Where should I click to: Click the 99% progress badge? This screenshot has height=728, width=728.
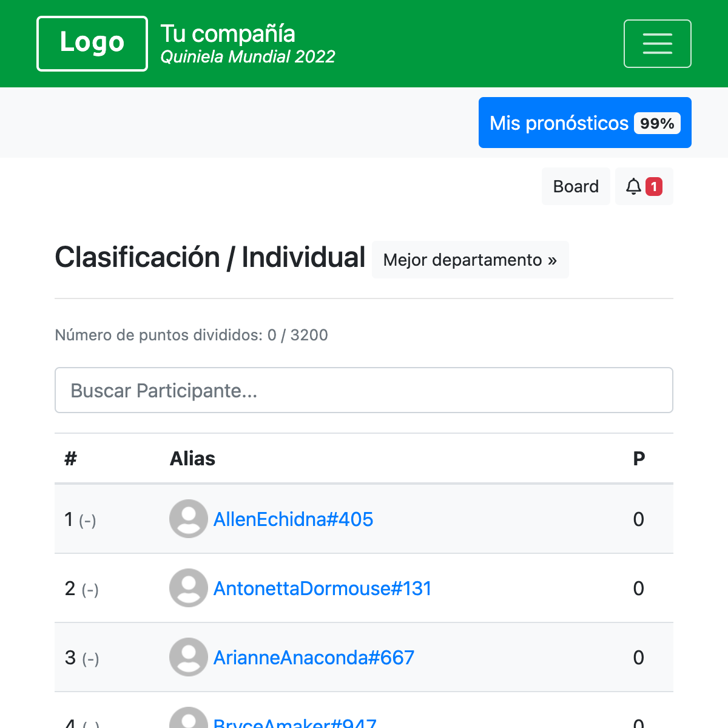(658, 123)
